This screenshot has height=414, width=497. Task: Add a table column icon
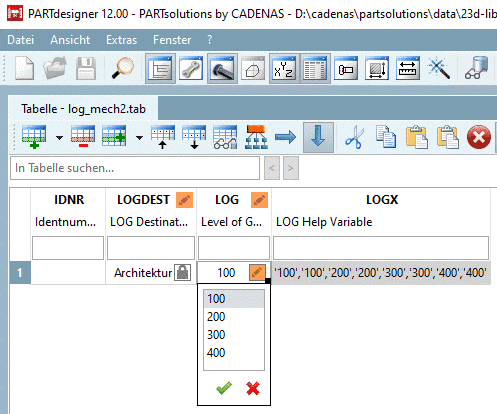click(114, 137)
